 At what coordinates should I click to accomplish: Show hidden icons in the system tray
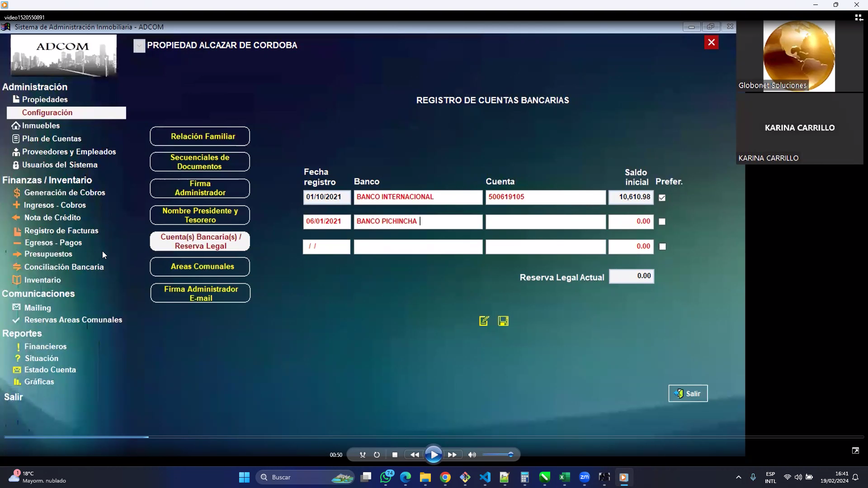(738, 477)
